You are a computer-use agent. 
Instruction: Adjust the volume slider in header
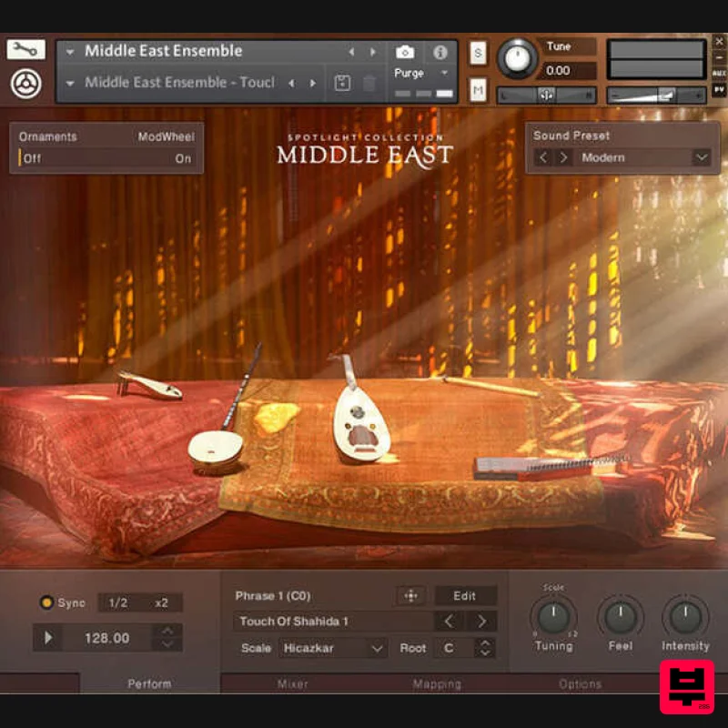coord(657,96)
